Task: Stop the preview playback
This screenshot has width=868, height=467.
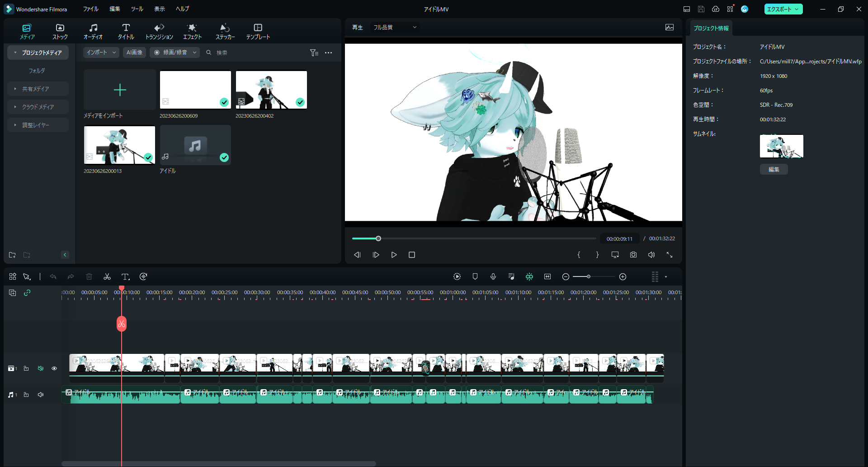Action: click(x=412, y=255)
